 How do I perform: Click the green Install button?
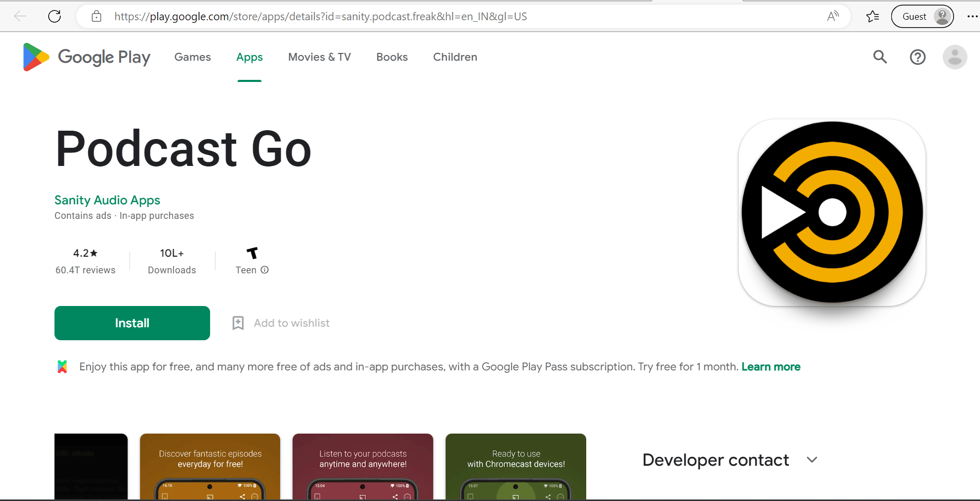[x=132, y=323]
